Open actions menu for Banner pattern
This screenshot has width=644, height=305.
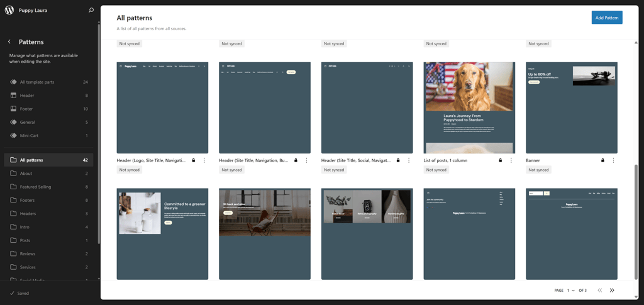click(614, 160)
